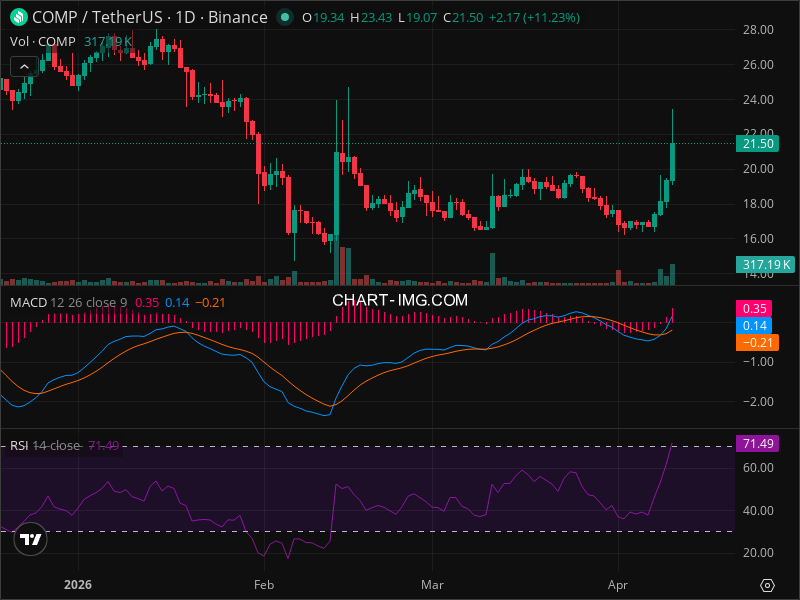
Task: Click the Apr date on time axis
Action: point(618,585)
